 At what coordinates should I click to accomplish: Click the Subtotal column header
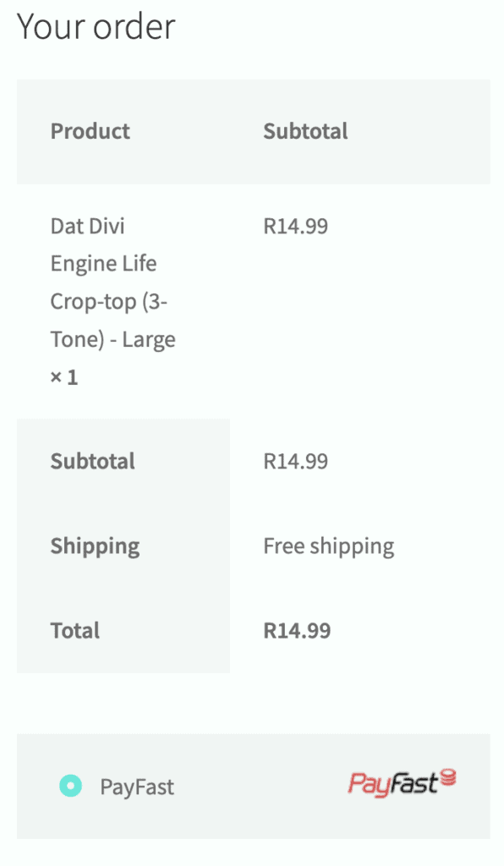(305, 131)
